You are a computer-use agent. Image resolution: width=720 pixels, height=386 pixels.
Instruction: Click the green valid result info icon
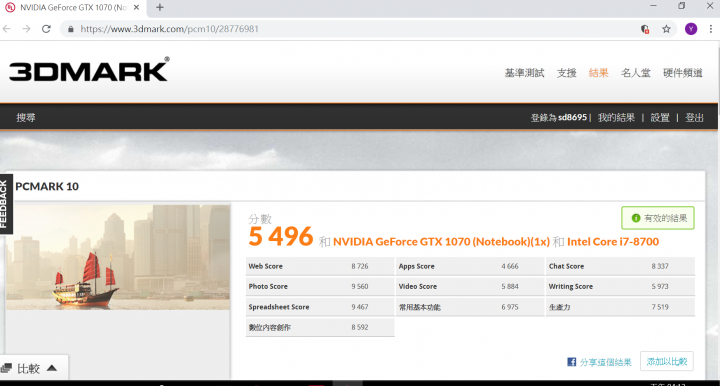click(636, 218)
